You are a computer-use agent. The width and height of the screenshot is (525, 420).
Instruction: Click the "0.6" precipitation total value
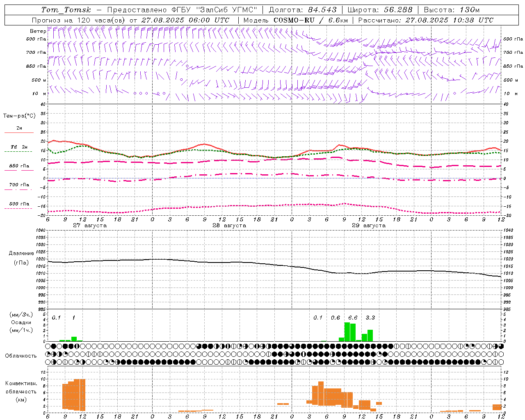pos(336,317)
